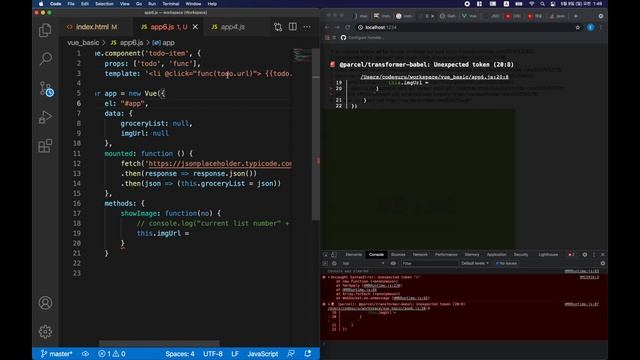Viewport: 640px width, 360px height.
Task: Open the Apple menu
Action: pyautogui.click(x=41, y=4)
